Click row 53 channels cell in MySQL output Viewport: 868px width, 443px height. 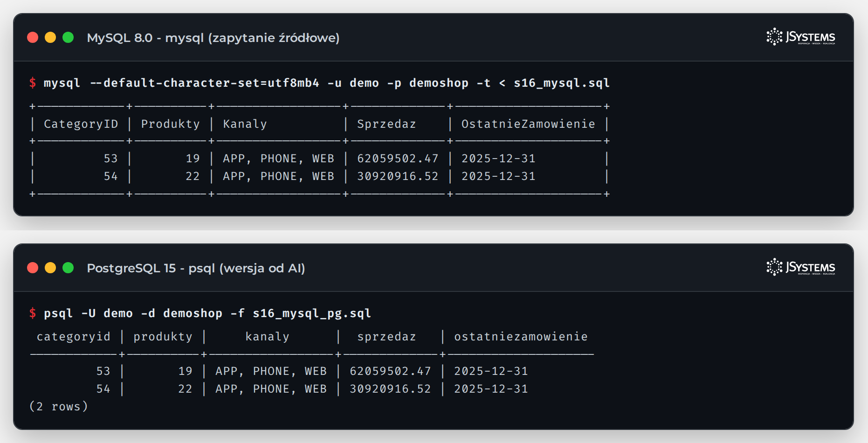tap(278, 159)
